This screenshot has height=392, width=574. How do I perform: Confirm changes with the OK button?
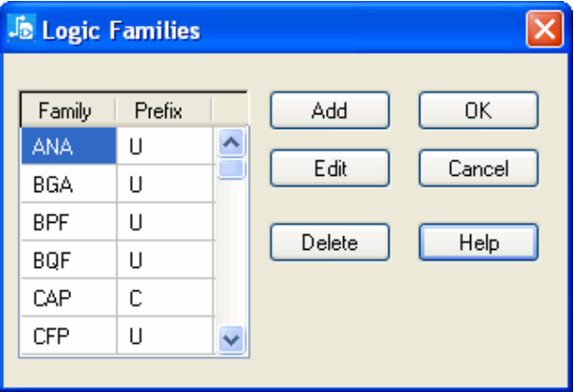pos(479,110)
